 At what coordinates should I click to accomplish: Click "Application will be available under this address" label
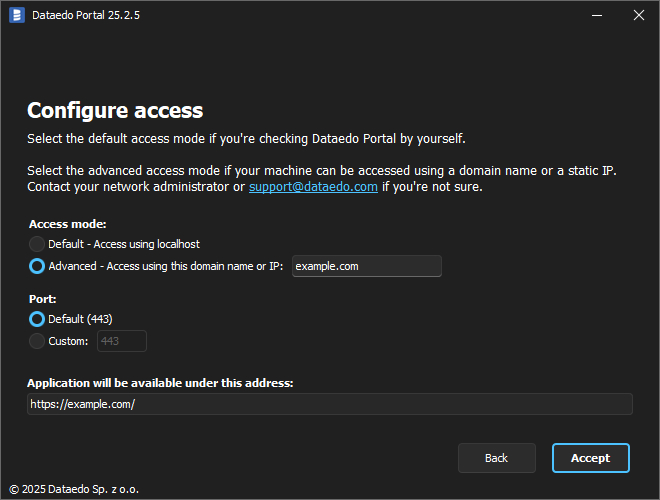point(160,383)
